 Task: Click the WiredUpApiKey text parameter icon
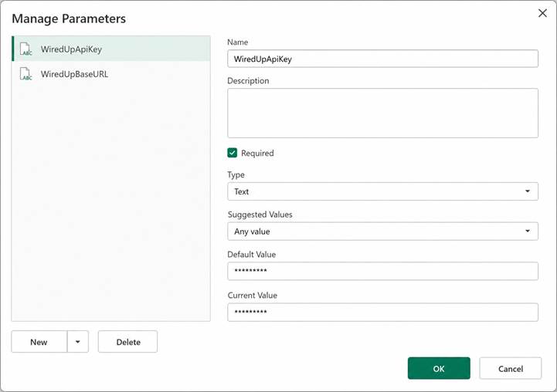[x=26, y=49]
